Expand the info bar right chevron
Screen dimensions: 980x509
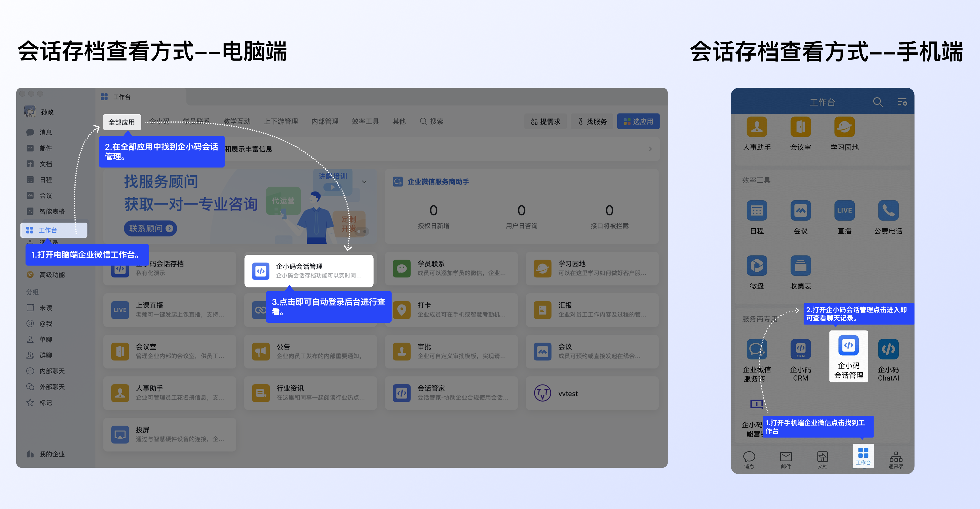[650, 149]
